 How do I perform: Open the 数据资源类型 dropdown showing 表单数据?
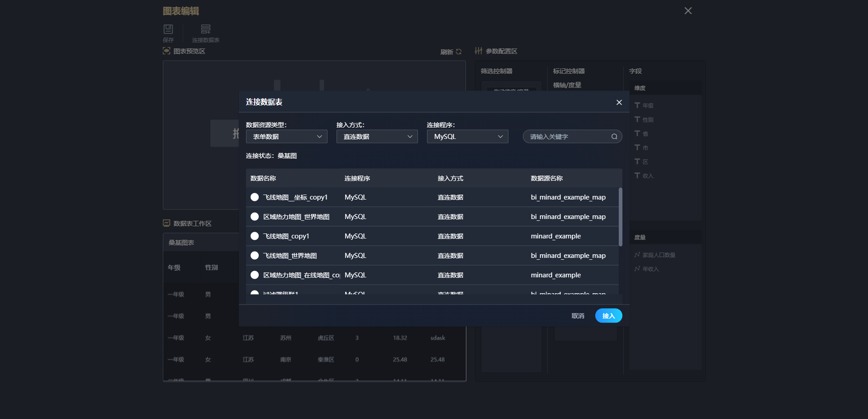point(287,137)
